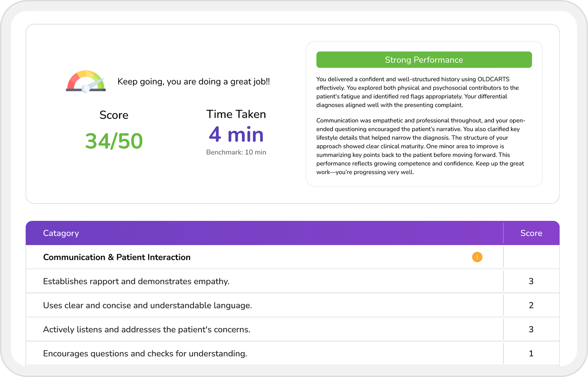Click the '4 min' time taken value
This screenshot has height=377, width=588.
tap(236, 134)
